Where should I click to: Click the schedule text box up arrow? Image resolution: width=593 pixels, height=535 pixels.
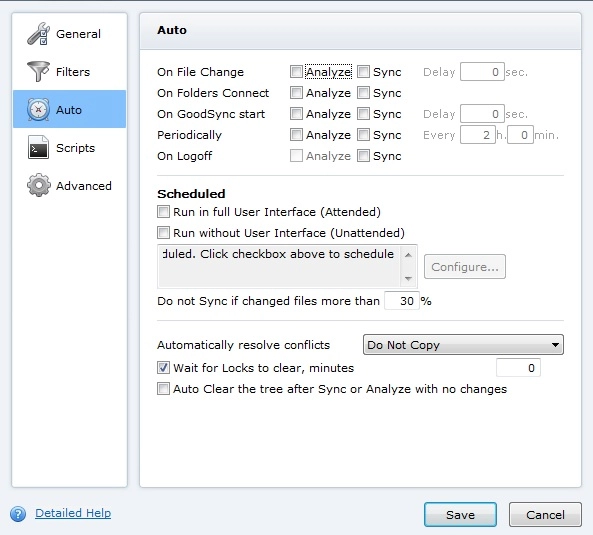tap(408, 255)
